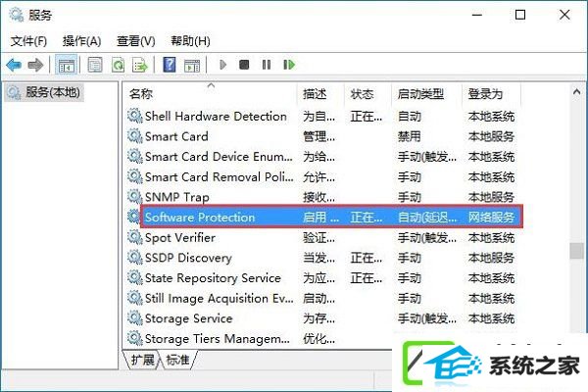
Task: Click the gear icon beside Smart Card
Action: pos(134,136)
